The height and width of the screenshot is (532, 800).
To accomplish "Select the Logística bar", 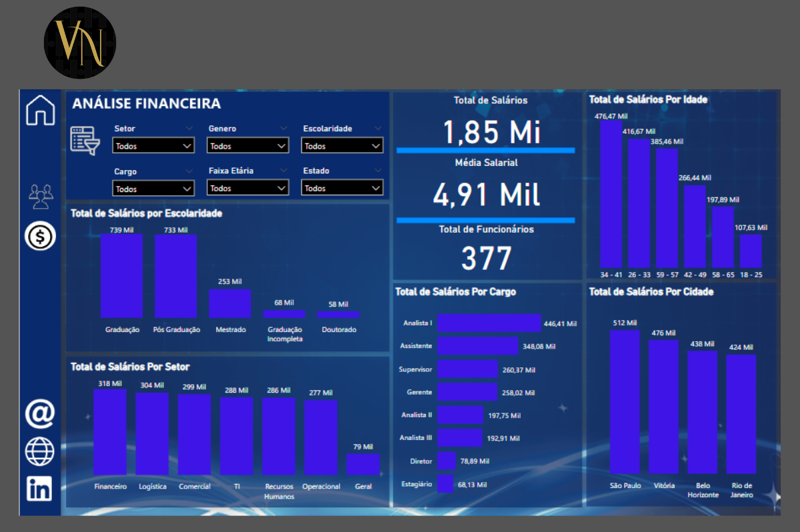I will [x=153, y=434].
